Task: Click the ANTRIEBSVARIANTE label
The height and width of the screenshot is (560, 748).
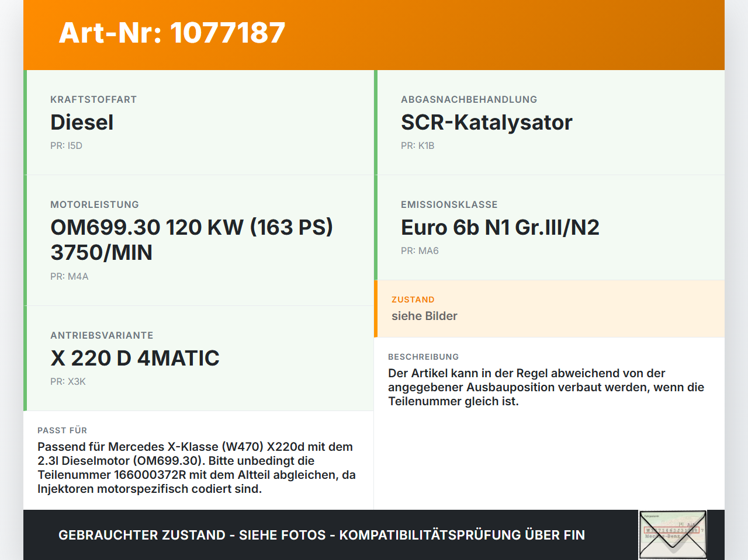Action: [102, 336]
